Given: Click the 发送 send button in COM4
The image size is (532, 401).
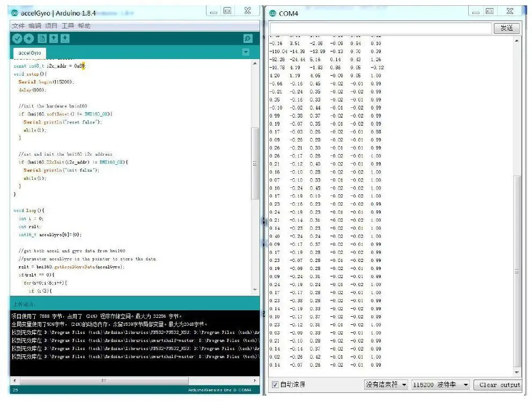Looking at the screenshot, I should 507,28.
